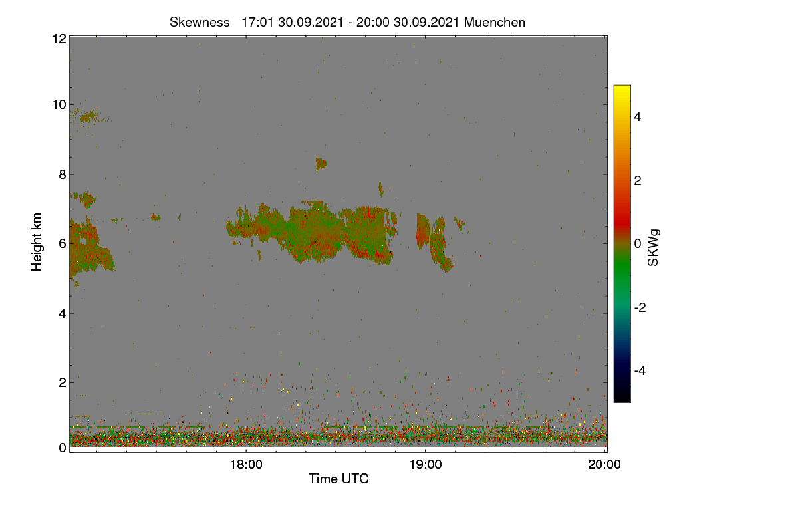Click the height tick label 0

(x=62, y=448)
